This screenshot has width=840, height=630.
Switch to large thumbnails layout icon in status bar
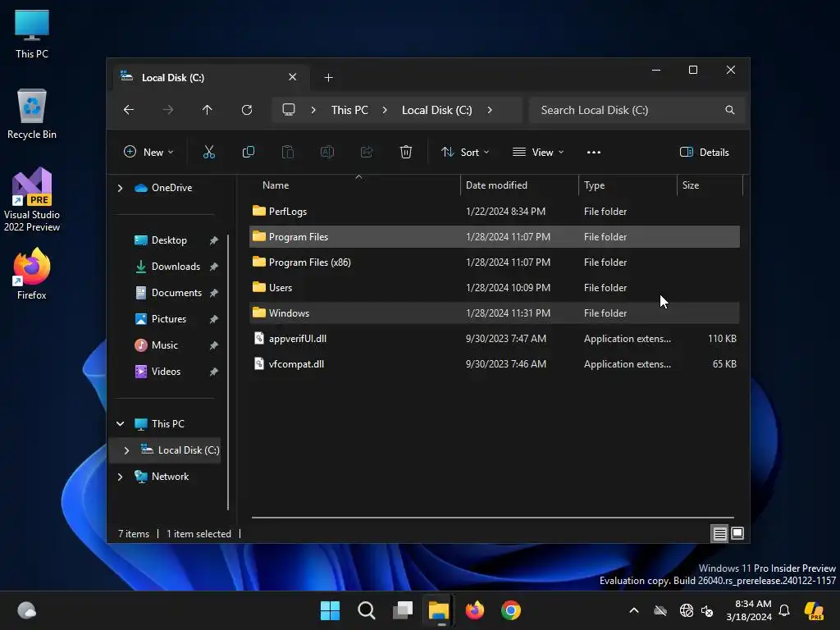pos(737,533)
